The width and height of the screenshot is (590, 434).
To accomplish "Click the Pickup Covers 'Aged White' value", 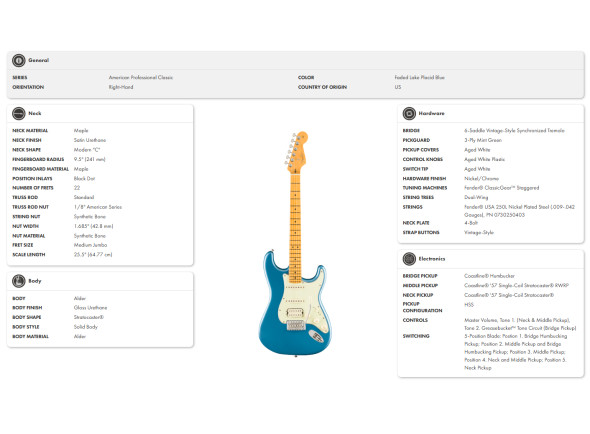I will pyautogui.click(x=477, y=150).
